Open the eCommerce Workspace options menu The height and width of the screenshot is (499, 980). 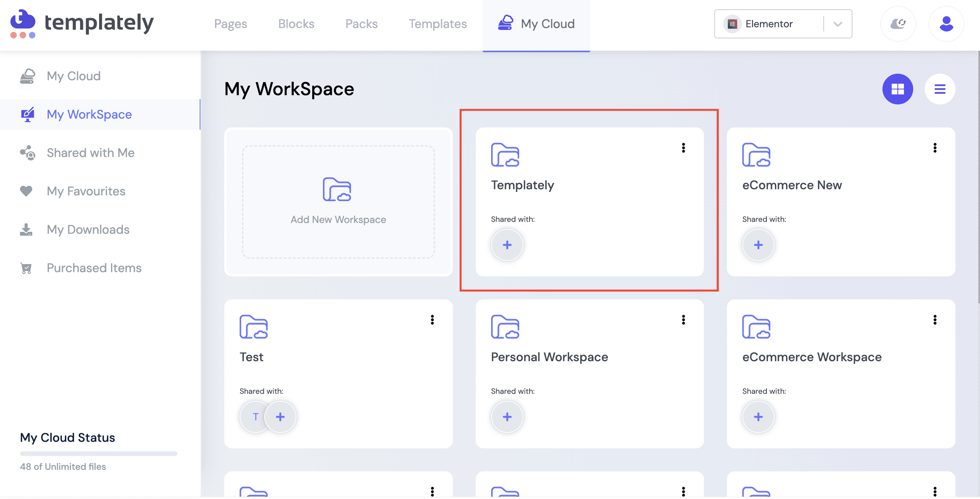tap(935, 320)
